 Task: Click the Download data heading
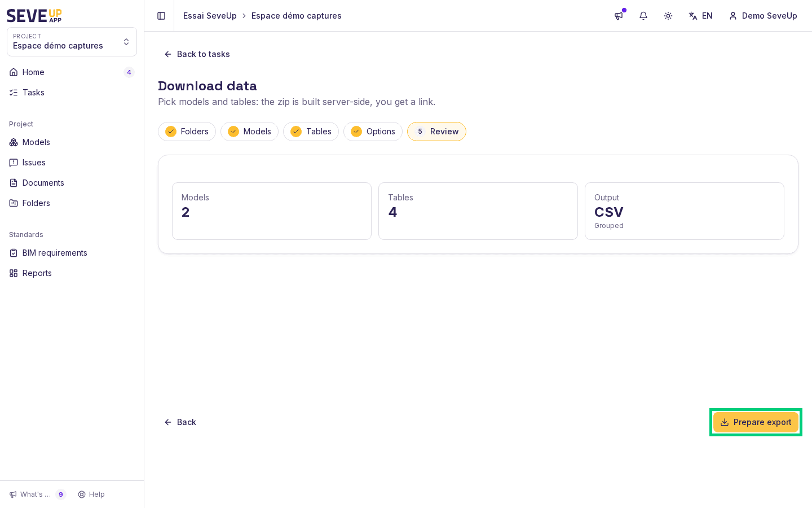tap(208, 86)
